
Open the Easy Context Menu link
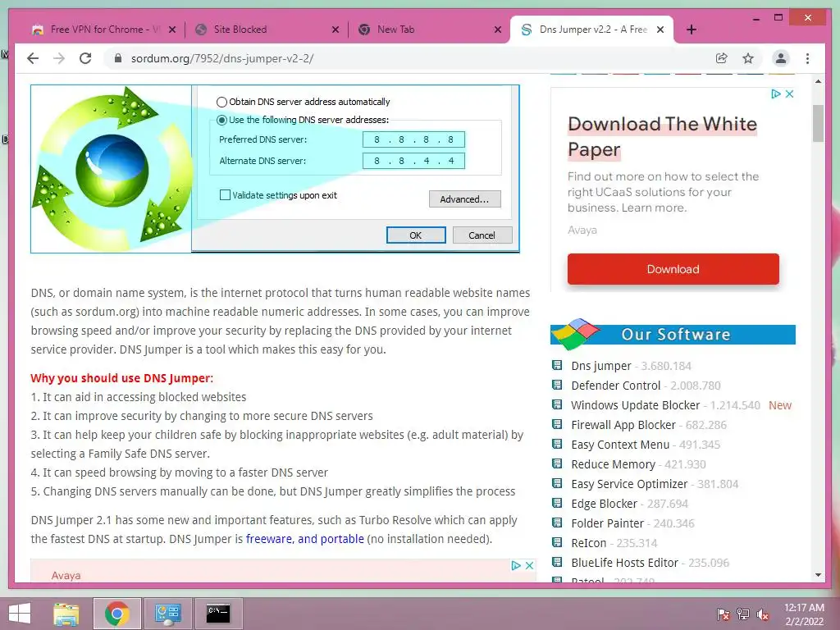point(620,445)
